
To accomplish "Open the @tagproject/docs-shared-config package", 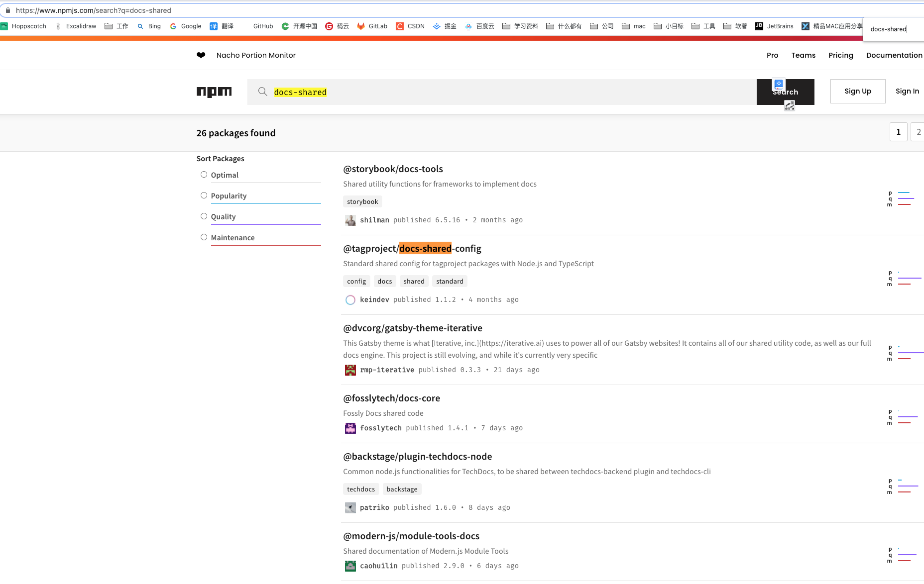I will point(412,248).
